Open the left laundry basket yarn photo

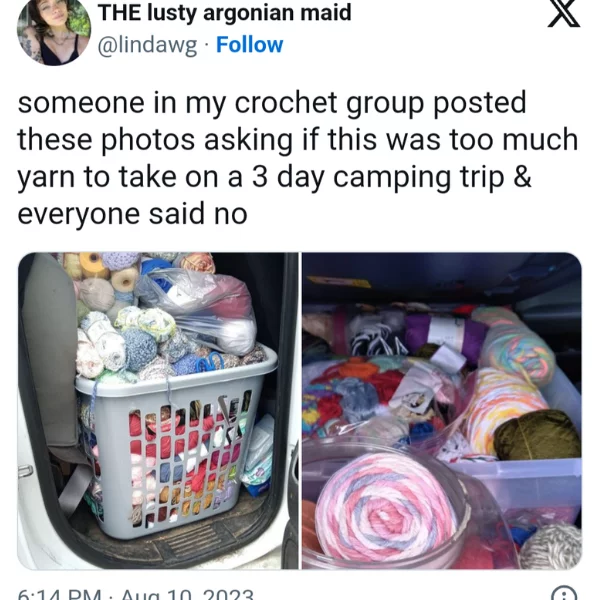158,411
